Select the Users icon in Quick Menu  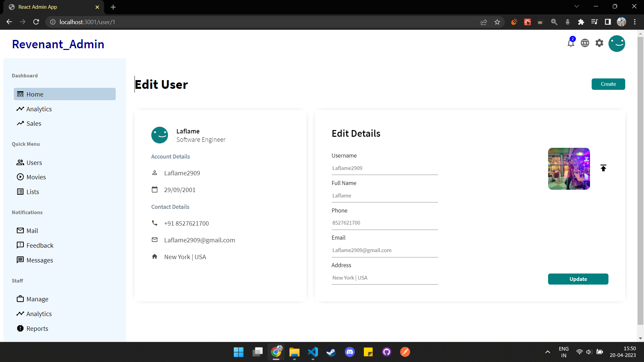(20, 163)
